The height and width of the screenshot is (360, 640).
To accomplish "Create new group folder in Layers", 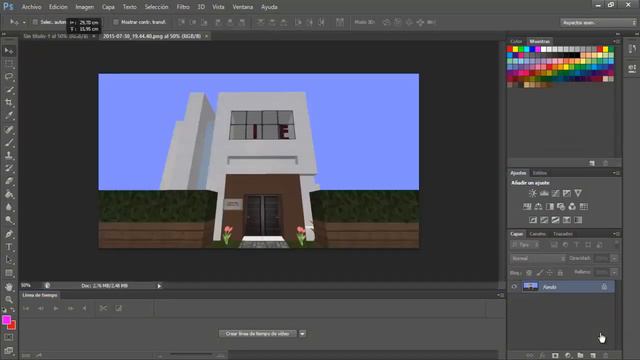I will tap(580, 356).
